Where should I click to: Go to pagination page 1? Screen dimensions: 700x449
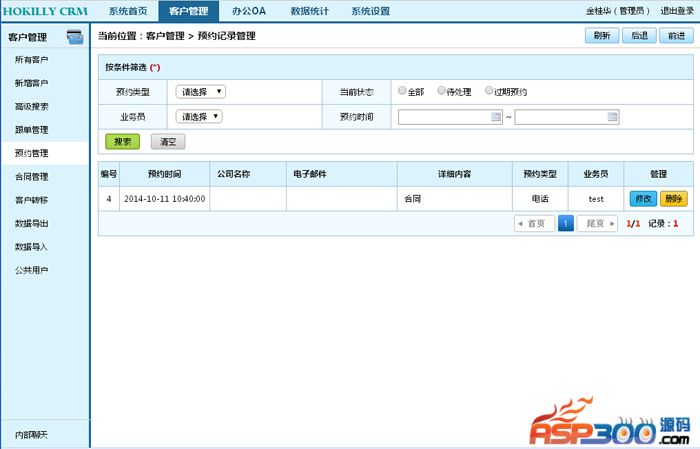pyautogui.click(x=565, y=224)
